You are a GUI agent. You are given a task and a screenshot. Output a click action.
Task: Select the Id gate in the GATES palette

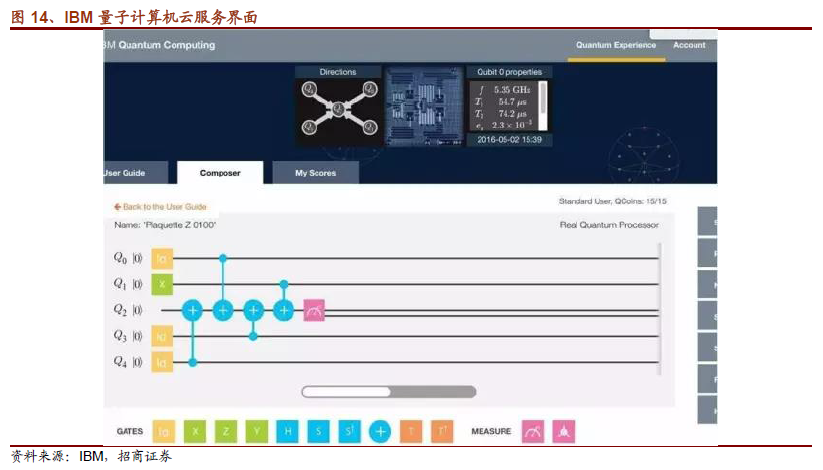coord(163,432)
